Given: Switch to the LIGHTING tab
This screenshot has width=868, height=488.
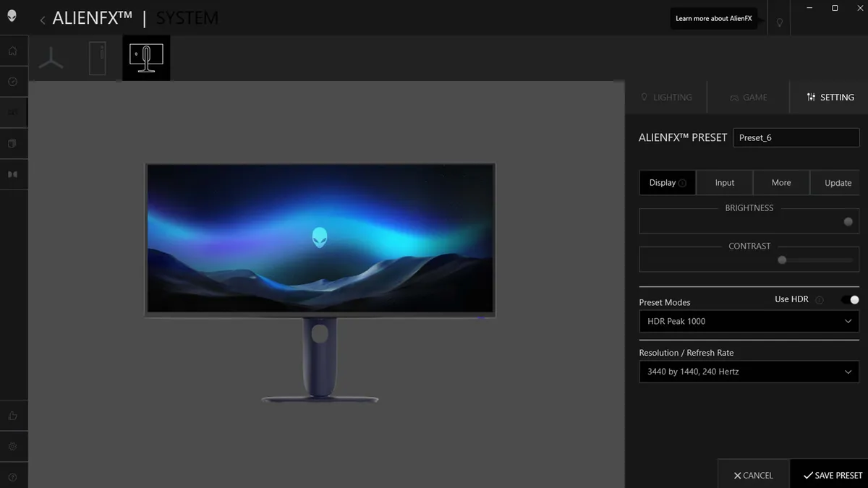Looking at the screenshot, I should click(666, 97).
